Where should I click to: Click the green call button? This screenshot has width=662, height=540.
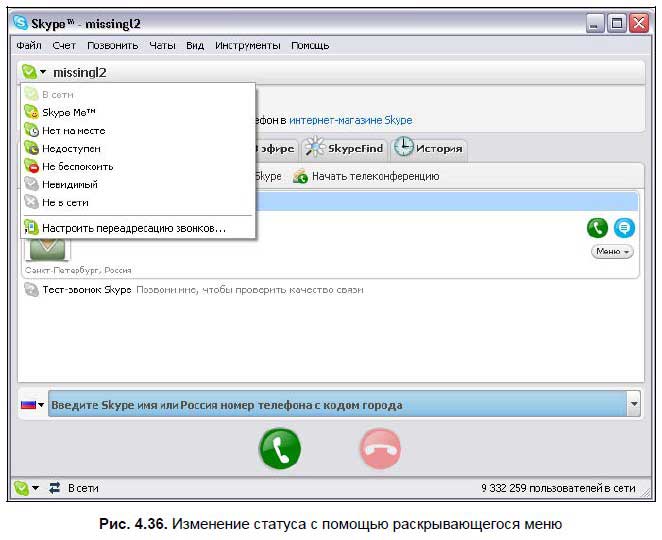click(280, 448)
